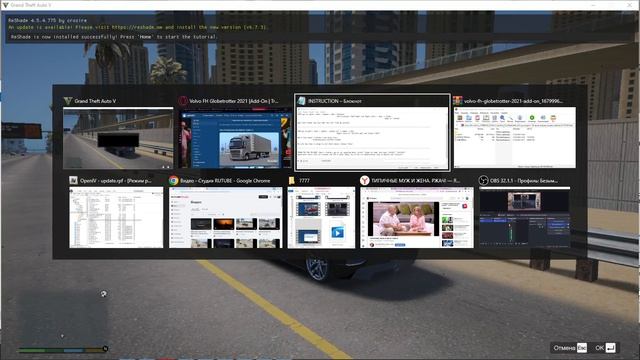Image resolution: width=640 pixels, height=360 pixels.
Task: Select the 7777 folder window thumbnail
Action: pyautogui.click(x=321, y=218)
